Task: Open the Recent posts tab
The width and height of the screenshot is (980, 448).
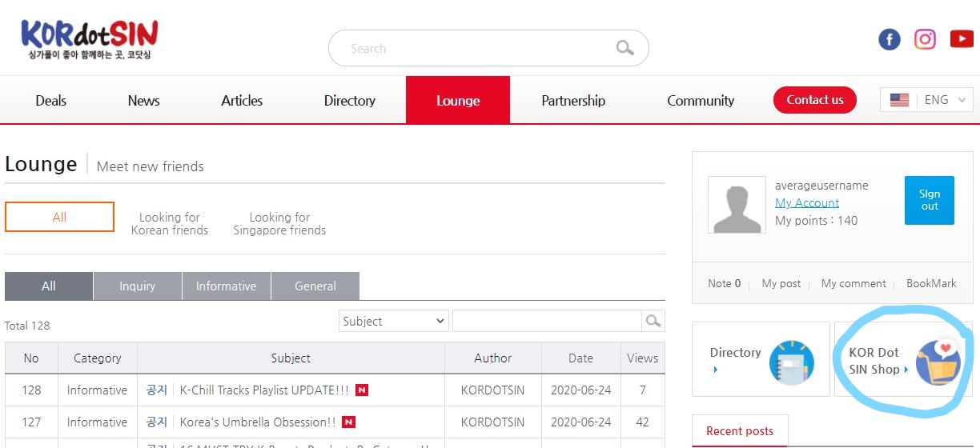Action: click(740, 431)
